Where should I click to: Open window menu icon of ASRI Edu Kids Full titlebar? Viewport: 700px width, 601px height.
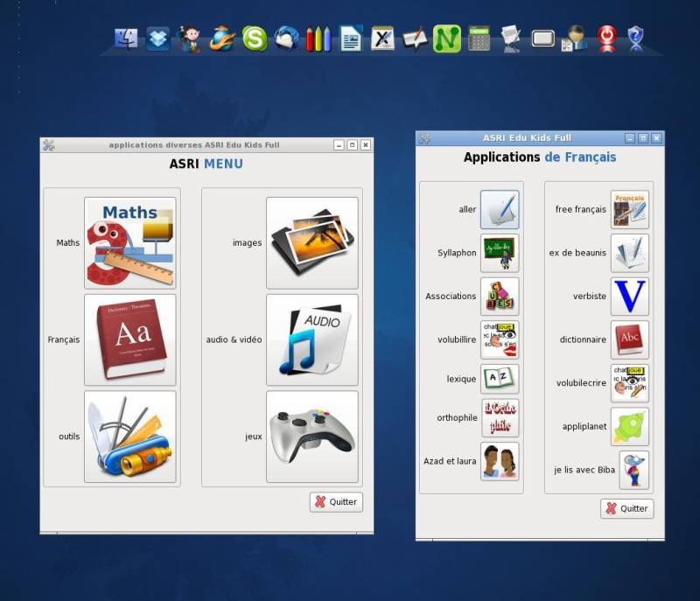(x=424, y=138)
